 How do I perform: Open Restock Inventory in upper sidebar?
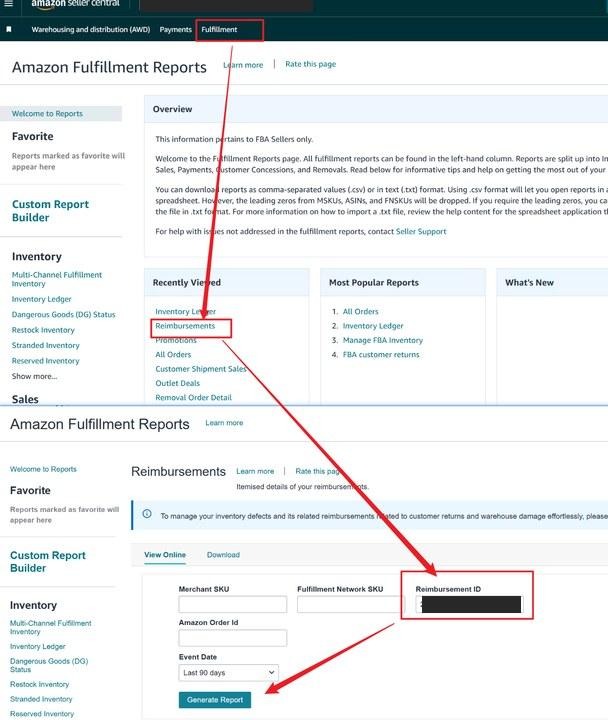(43, 330)
